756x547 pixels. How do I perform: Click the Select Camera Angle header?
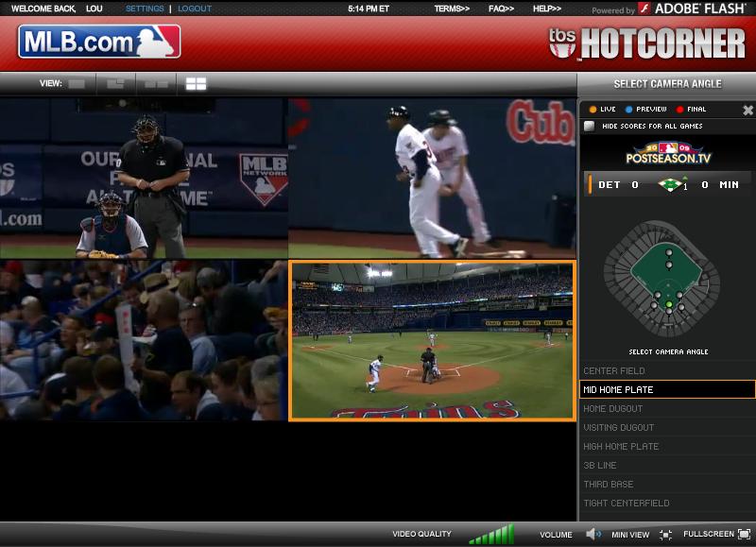tap(667, 84)
